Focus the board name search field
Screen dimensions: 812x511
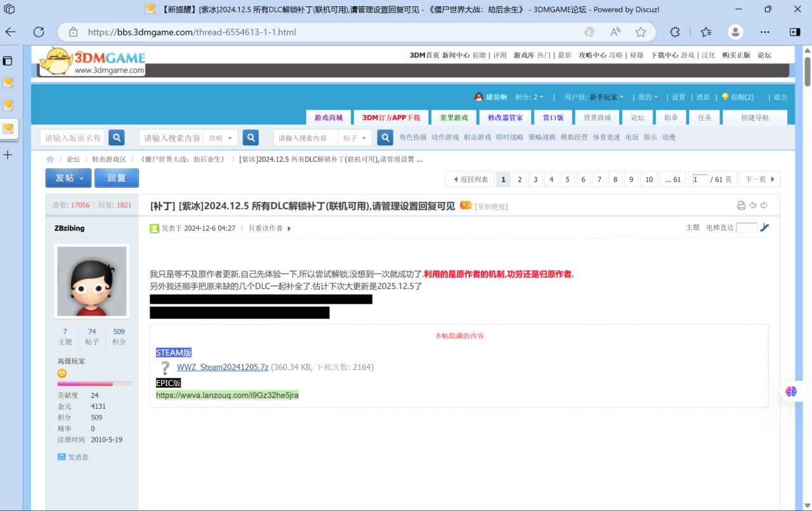[74, 138]
